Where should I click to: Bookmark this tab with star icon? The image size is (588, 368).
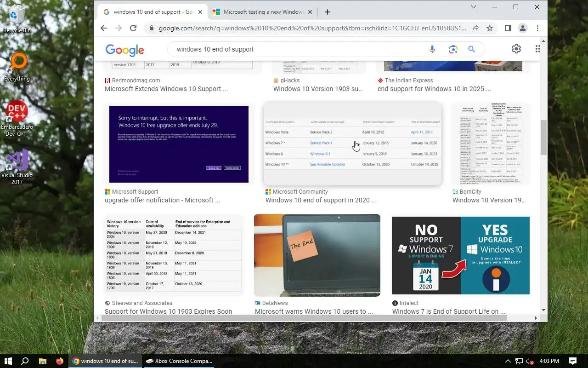coord(490,28)
